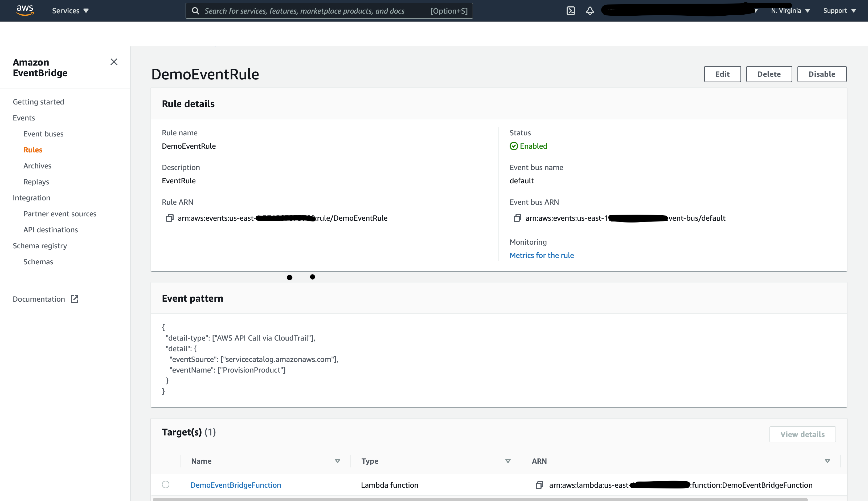Image resolution: width=868 pixels, height=501 pixels.
Task: Open the Support dropdown menu
Action: 839,11
